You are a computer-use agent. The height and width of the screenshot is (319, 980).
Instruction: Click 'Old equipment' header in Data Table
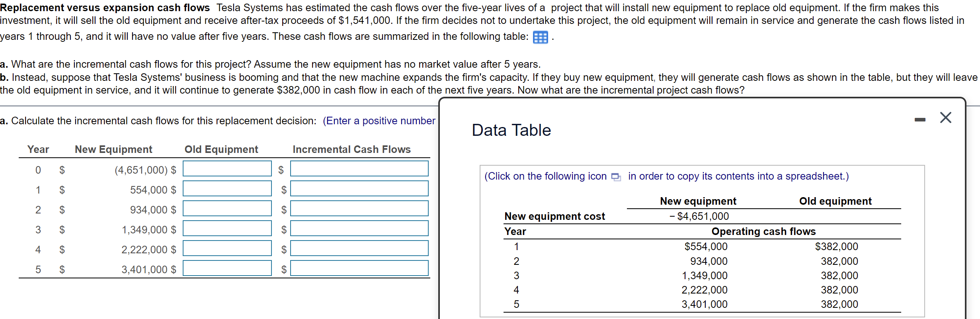tap(835, 201)
